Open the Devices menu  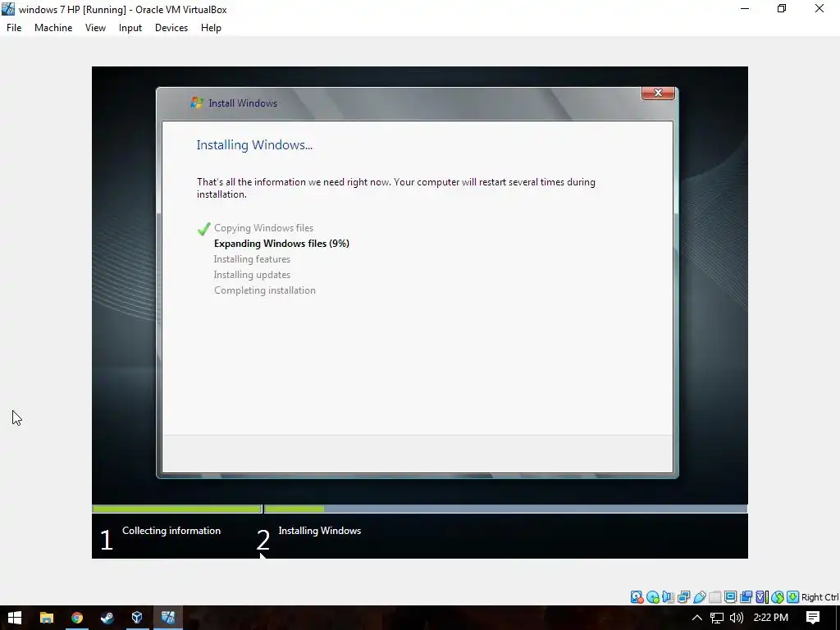click(171, 28)
